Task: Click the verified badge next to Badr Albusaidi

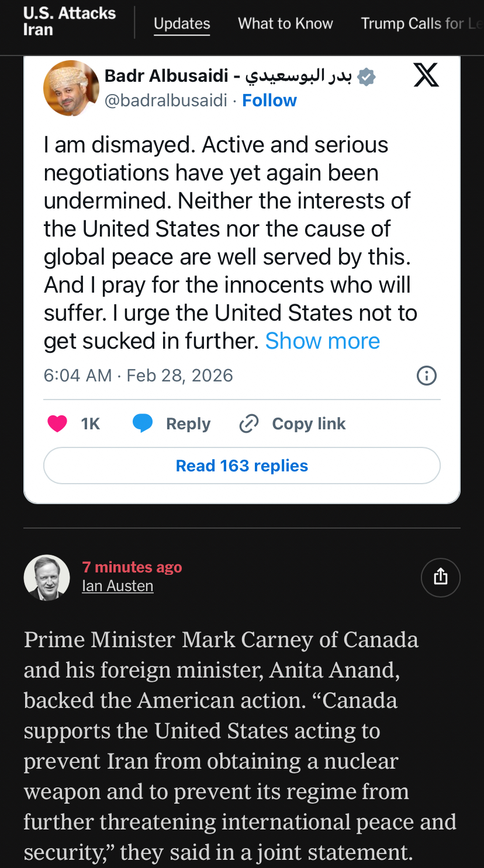Action: (367, 77)
